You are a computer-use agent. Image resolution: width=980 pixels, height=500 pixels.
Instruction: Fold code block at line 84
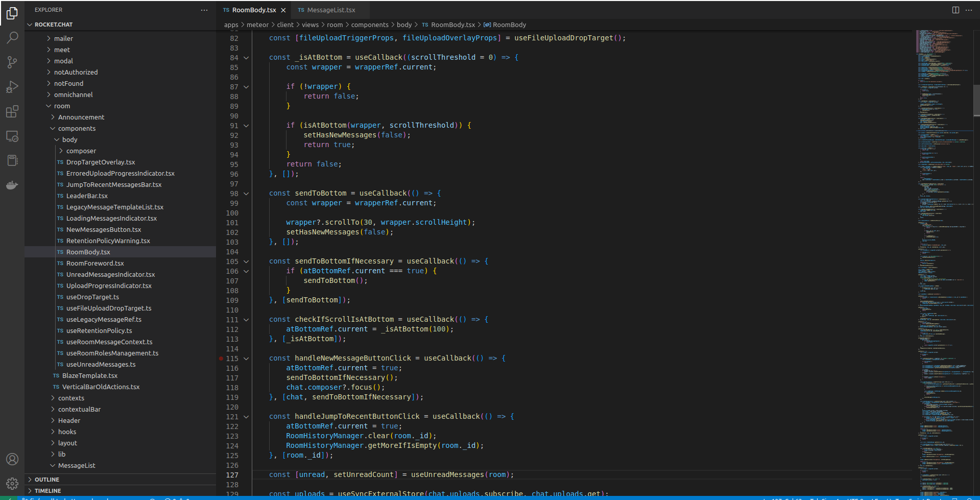coord(246,58)
